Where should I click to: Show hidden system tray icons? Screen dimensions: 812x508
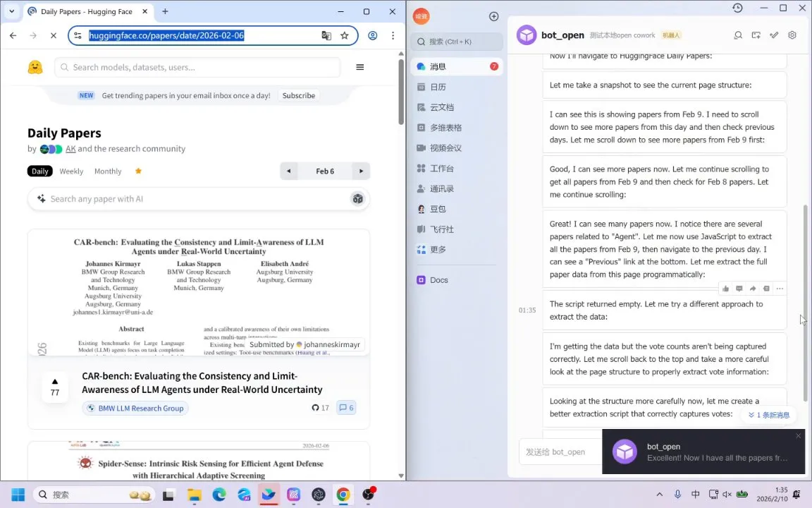click(x=659, y=495)
